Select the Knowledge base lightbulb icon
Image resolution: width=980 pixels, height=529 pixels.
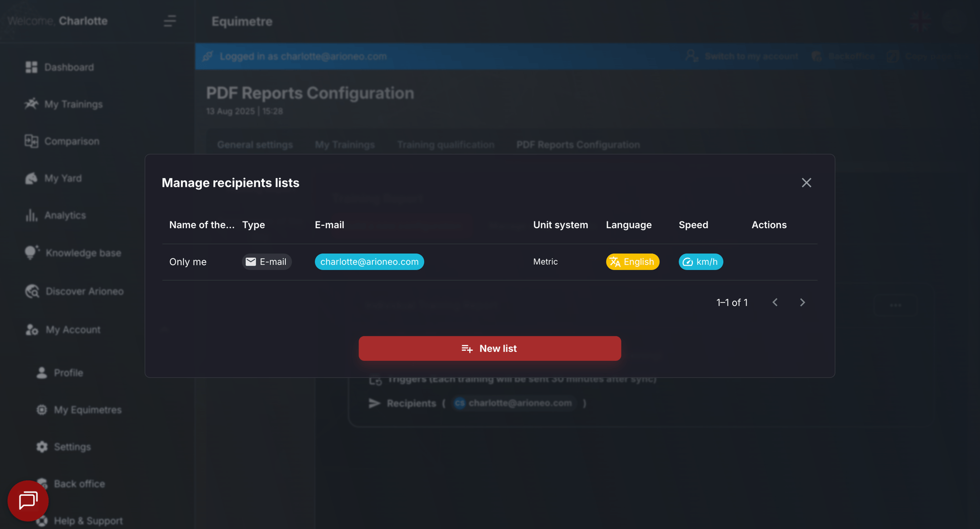[x=31, y=252]
